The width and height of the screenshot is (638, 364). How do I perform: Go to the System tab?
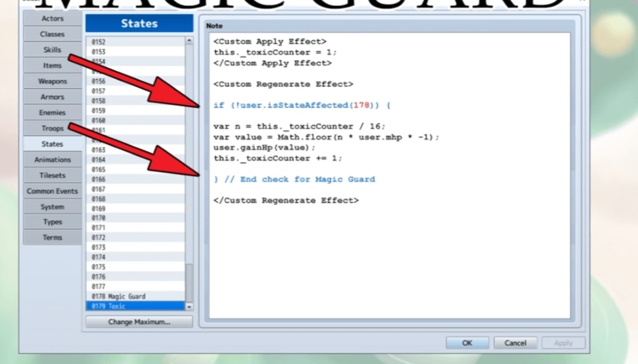(52, 207)
